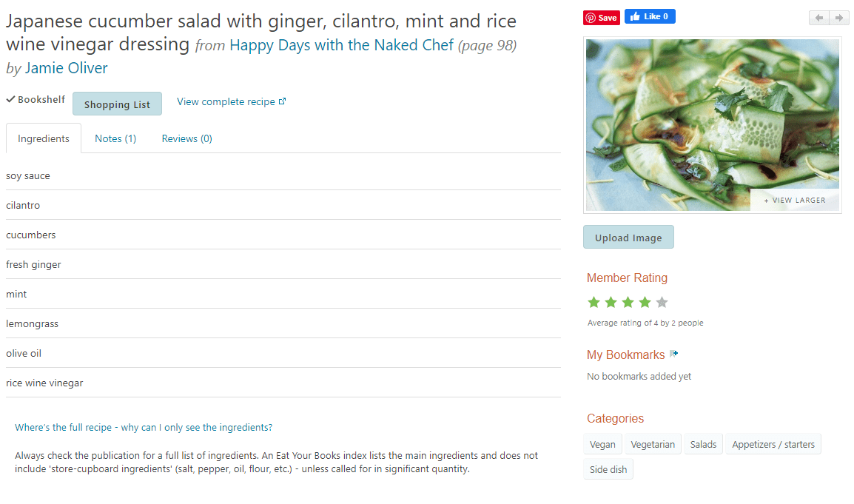Toggle the Side dish category tag
The width and height of the screenshot is (854, 504).
click(608, 468)
